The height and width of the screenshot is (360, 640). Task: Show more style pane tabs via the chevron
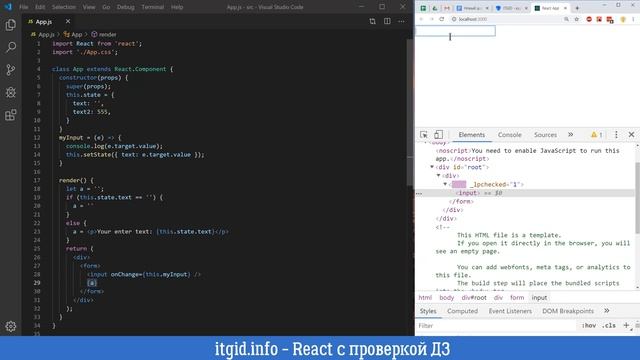pos(607,311)
